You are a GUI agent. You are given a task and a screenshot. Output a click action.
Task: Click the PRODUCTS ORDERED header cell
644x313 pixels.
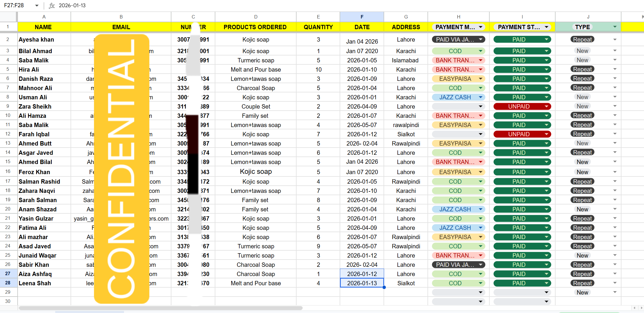tap(256, 27)
